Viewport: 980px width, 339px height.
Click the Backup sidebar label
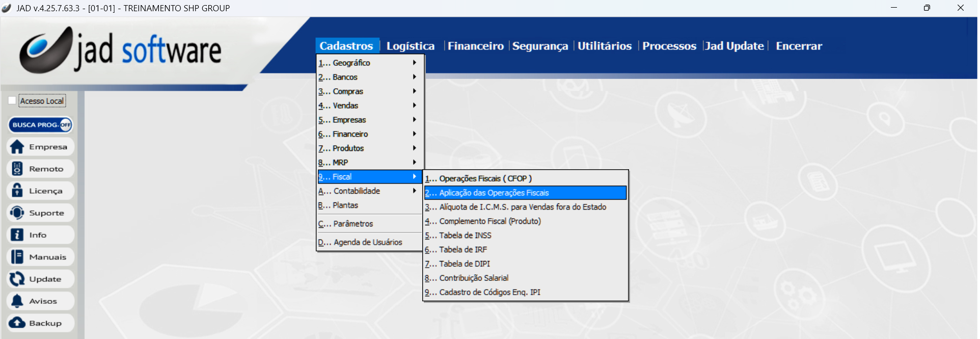pyautogui.click(x=45, y=323)
